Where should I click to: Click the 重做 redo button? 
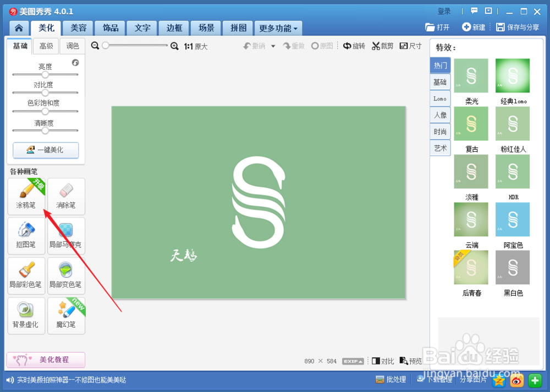click(x=294, y=46)
